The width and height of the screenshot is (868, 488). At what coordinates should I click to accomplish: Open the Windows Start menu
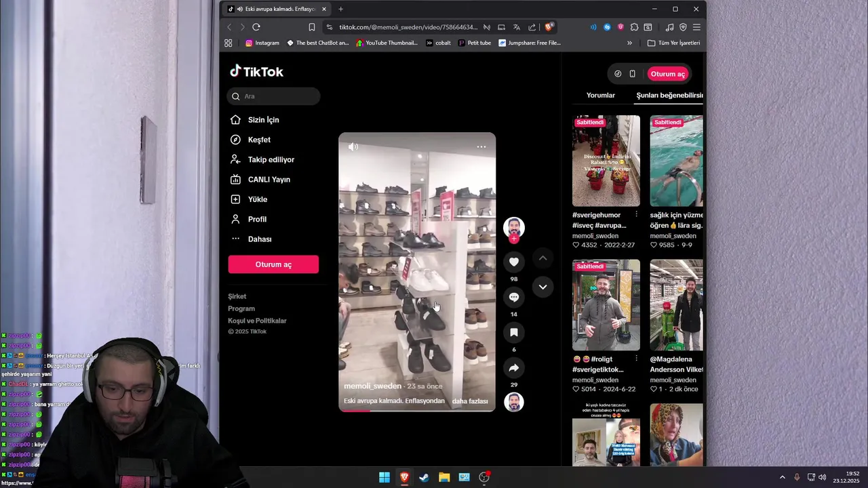click(384, 477)
